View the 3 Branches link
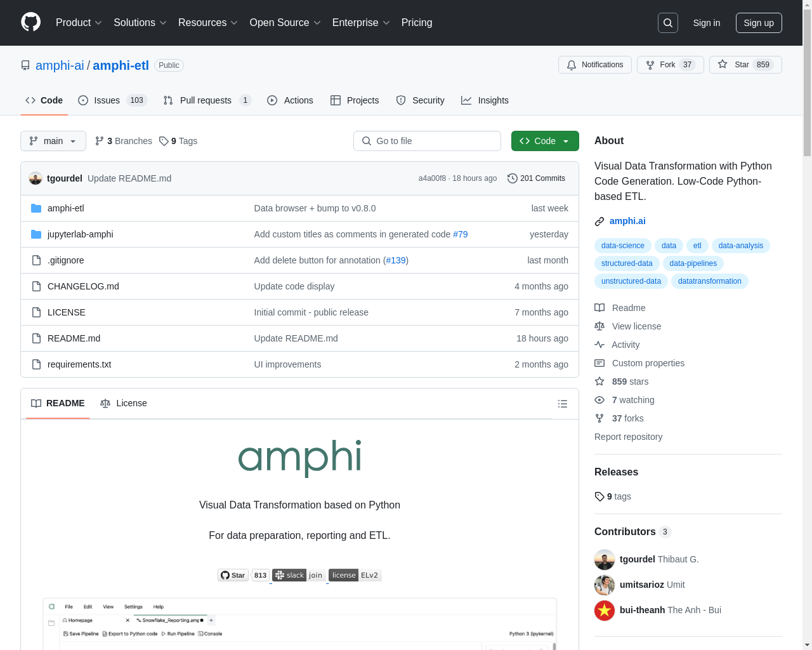The width and height of the screenshot is (812, 650). point(124,141)
